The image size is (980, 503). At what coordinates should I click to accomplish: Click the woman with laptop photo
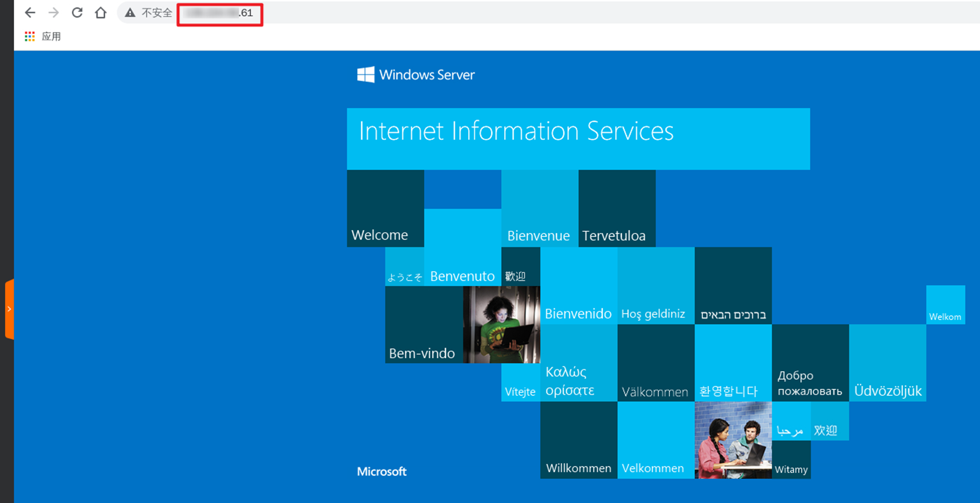click(501, 325)
